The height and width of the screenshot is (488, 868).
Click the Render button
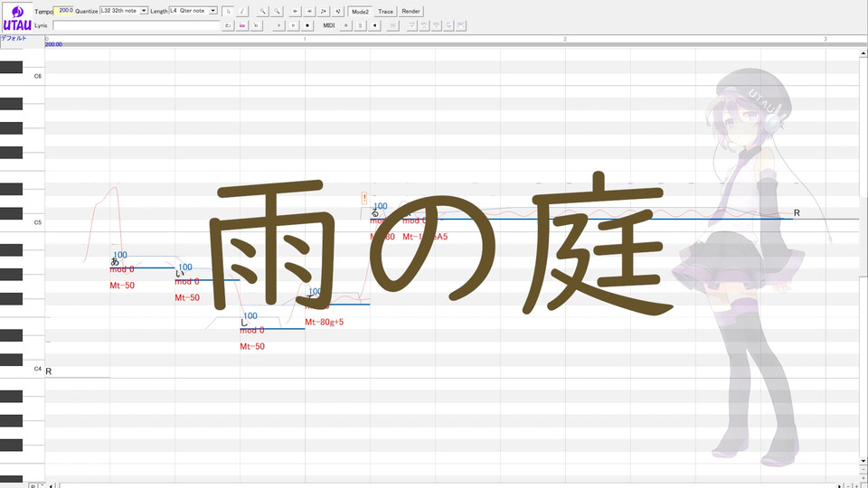click(x=410, y=11)
